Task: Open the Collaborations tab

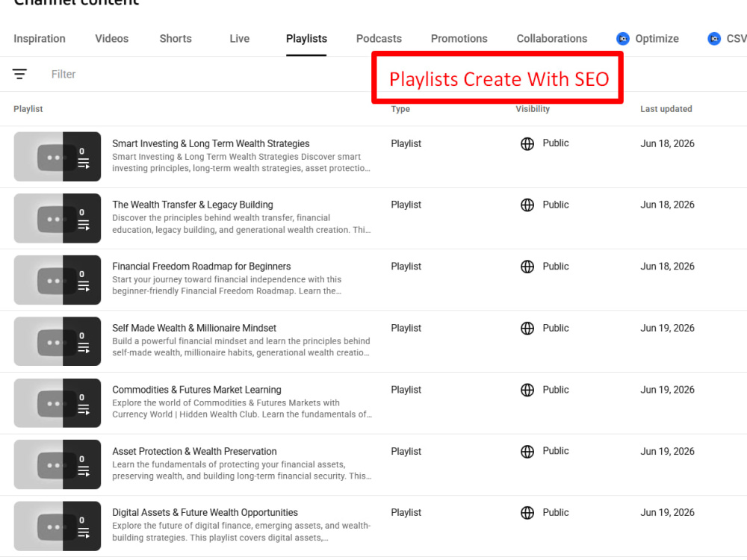Action: point(552,39)
